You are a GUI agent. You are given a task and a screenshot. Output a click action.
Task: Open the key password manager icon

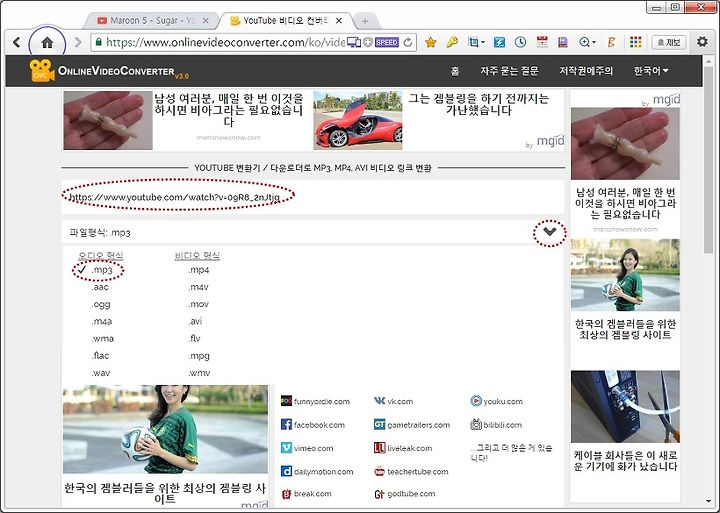[x=452, y=42]
